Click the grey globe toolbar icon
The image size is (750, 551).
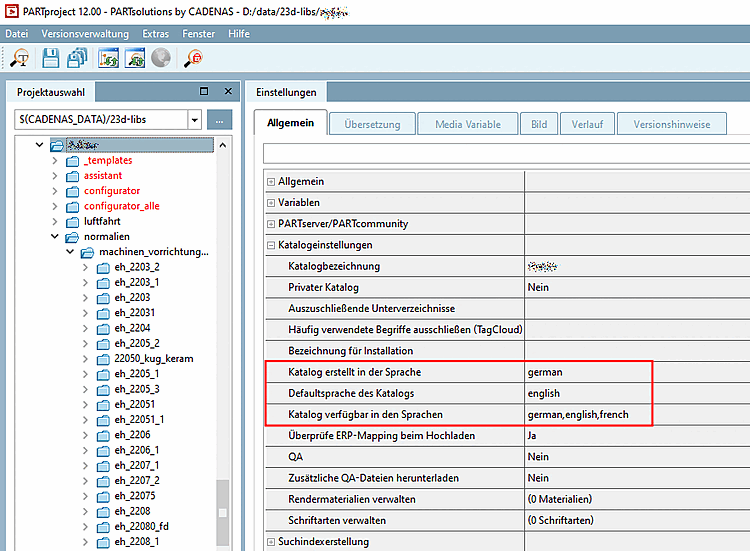tap(160, 59)
